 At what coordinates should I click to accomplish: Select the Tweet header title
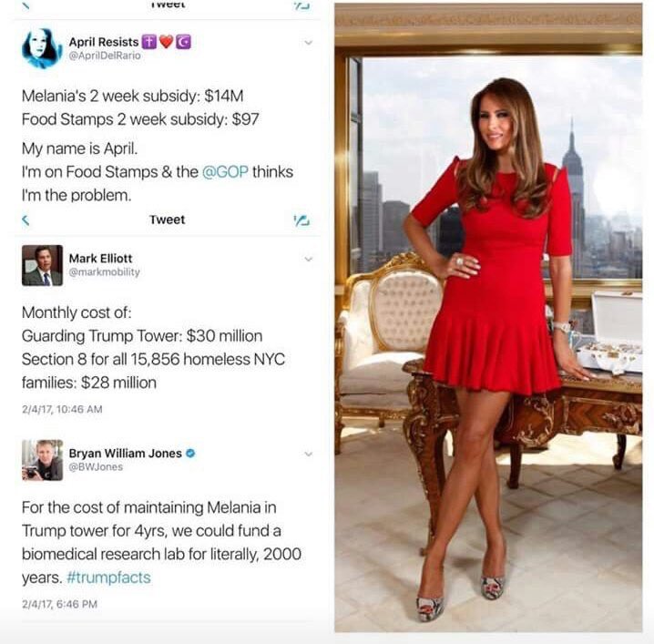click(x=167, y=220)
